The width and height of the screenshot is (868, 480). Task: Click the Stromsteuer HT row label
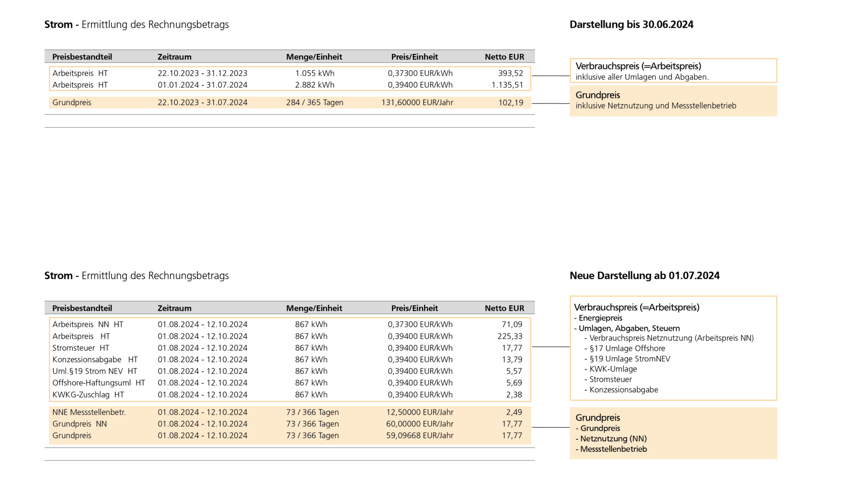click(81, 348)
